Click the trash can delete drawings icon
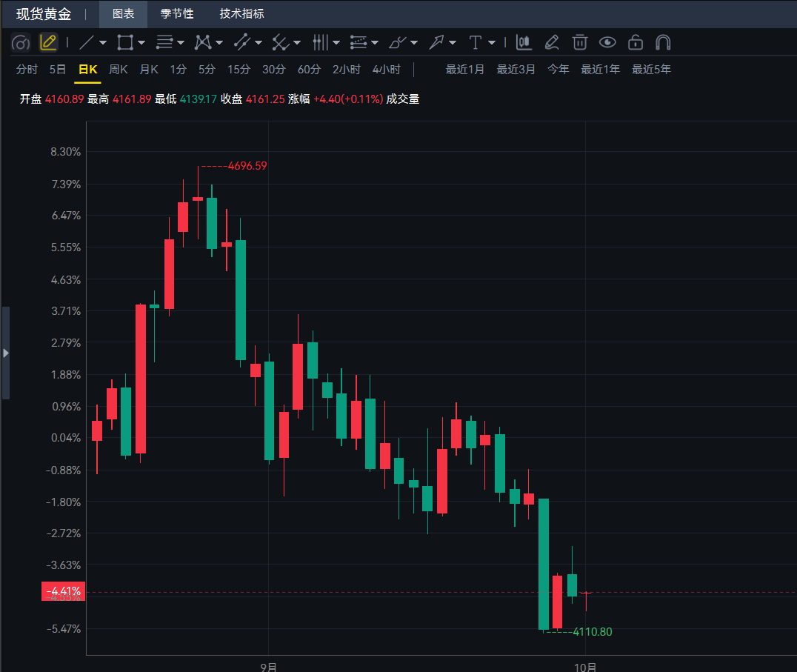 (579, 43)
